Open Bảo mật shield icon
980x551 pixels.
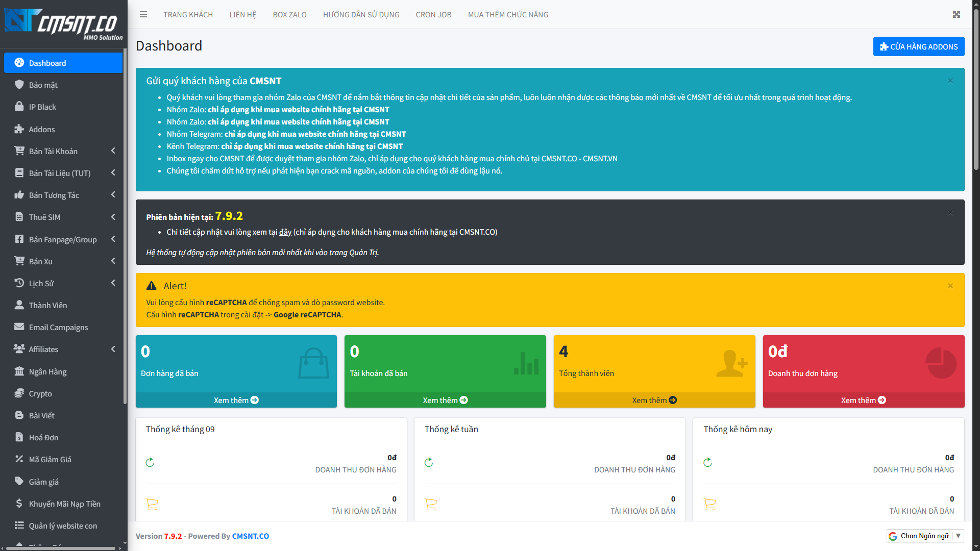[19, 85]
